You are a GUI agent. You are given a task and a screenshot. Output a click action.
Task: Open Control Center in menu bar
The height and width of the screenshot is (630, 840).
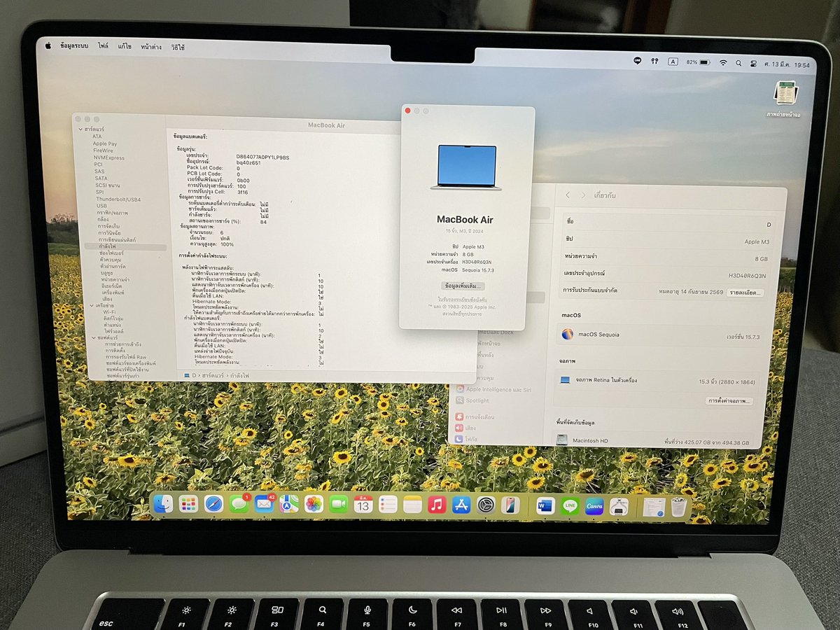[x=754, y=63]
